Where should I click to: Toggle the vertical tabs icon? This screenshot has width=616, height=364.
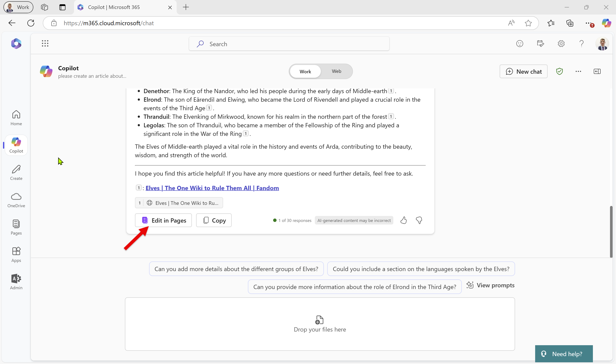pos(62,7)
